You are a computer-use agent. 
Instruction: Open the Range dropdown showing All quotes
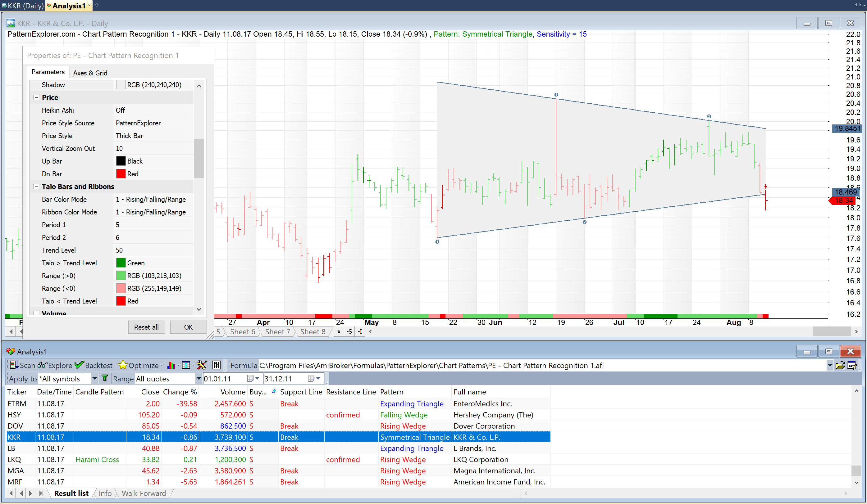[198, 378]
